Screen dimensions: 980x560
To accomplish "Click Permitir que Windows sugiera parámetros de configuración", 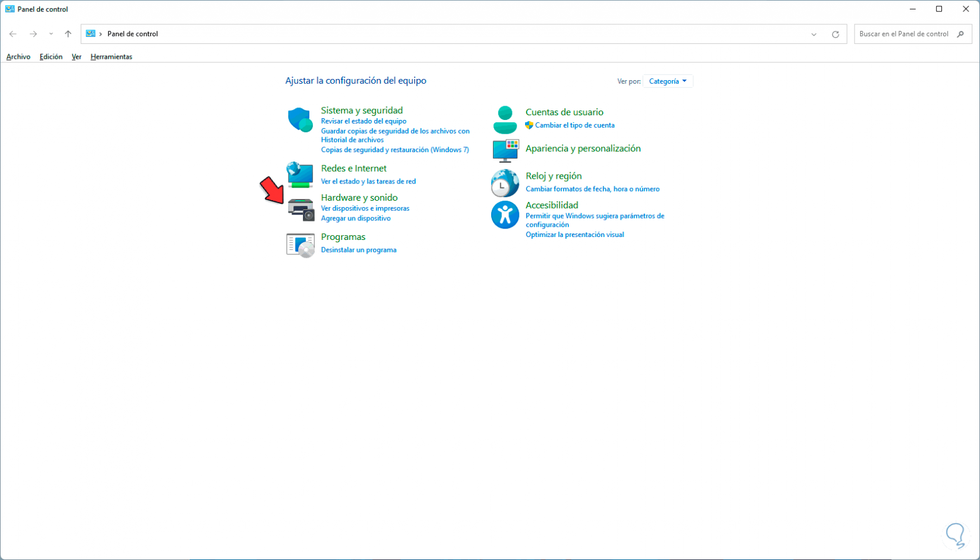I will click(595, 220).
